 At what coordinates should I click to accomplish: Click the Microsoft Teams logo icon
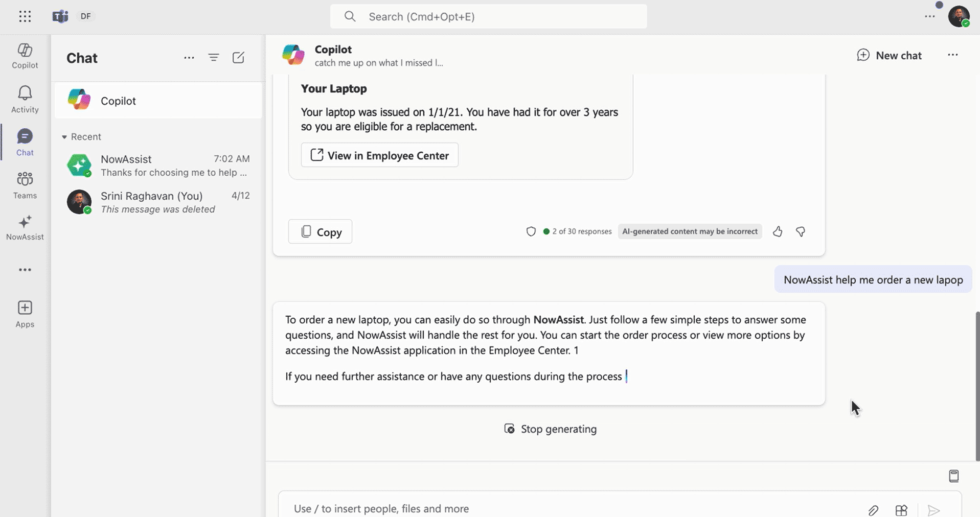[60, 16]
